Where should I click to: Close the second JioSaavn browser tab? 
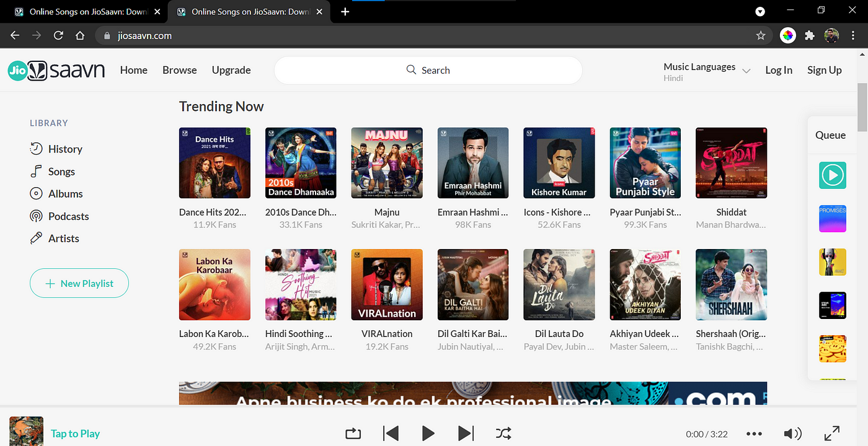[319, 11]
